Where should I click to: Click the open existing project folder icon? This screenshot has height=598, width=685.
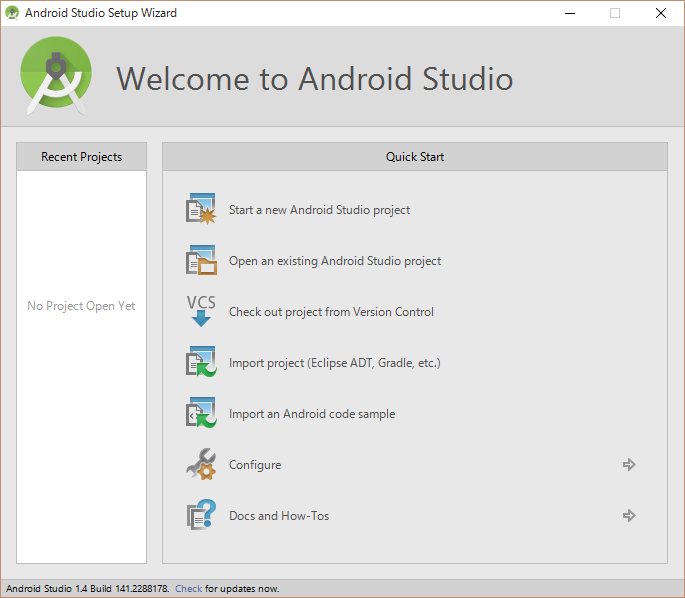click(x=201, y=260)
